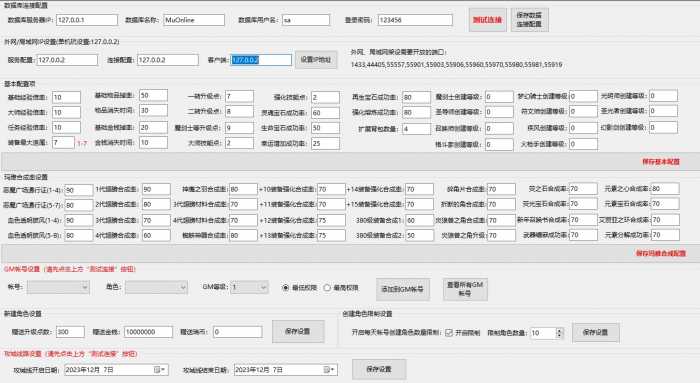700x383 pixels.
Task: Increase the limited character count stepper
Action: 559,330
